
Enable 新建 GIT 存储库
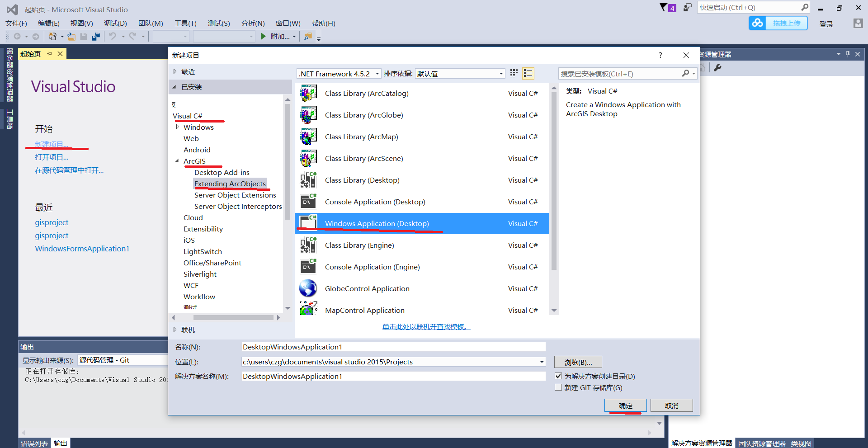click(558, 387)
